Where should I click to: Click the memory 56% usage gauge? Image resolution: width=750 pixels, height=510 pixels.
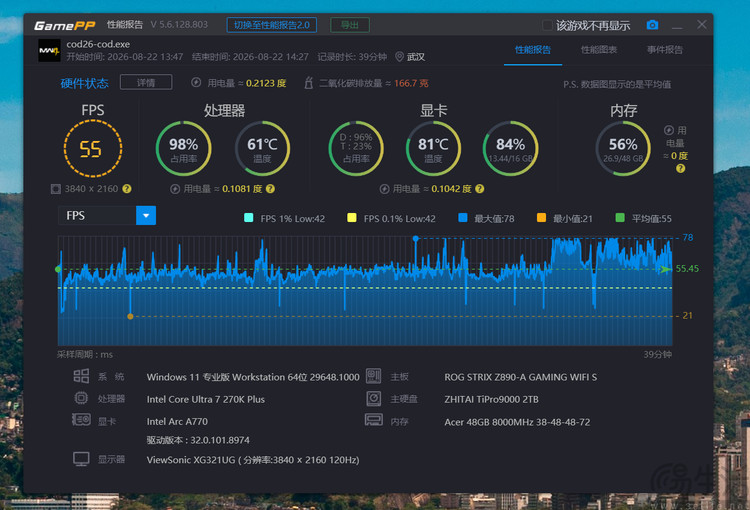click(x=623, y=148)
